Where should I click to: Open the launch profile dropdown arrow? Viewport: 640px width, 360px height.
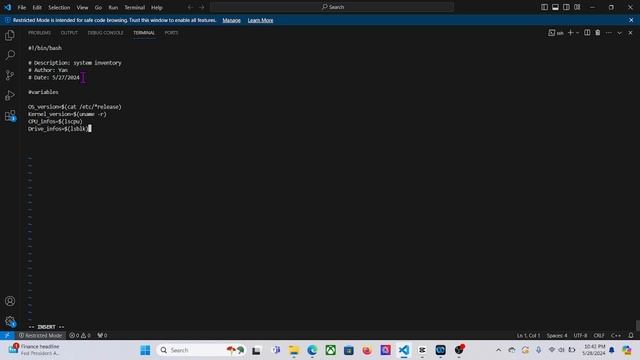(x=578, y=33)
